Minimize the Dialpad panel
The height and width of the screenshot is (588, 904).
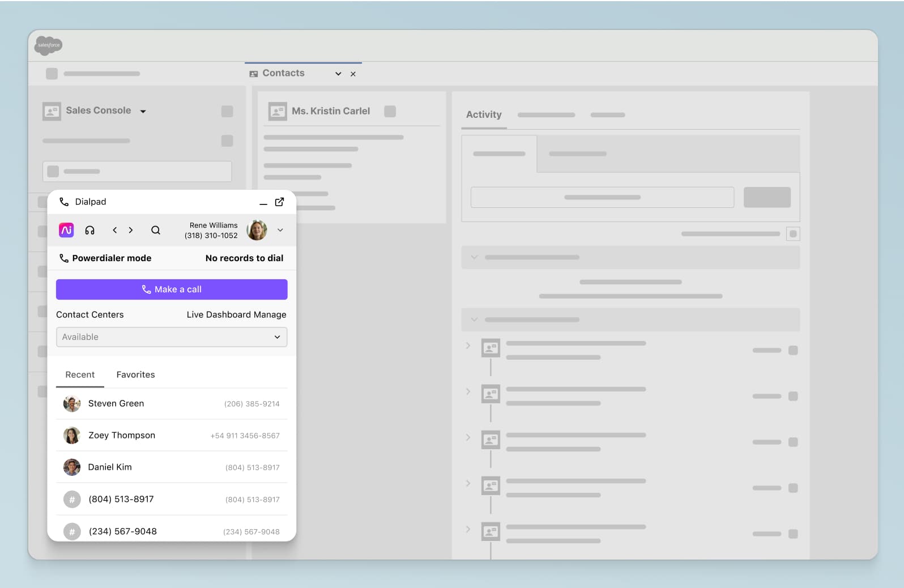263,203
